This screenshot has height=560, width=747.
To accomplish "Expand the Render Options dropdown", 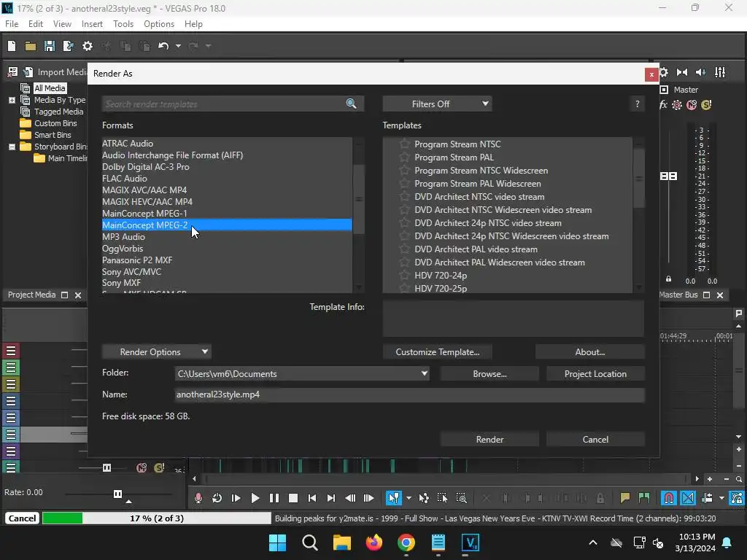I will click(x=156, y=352).
